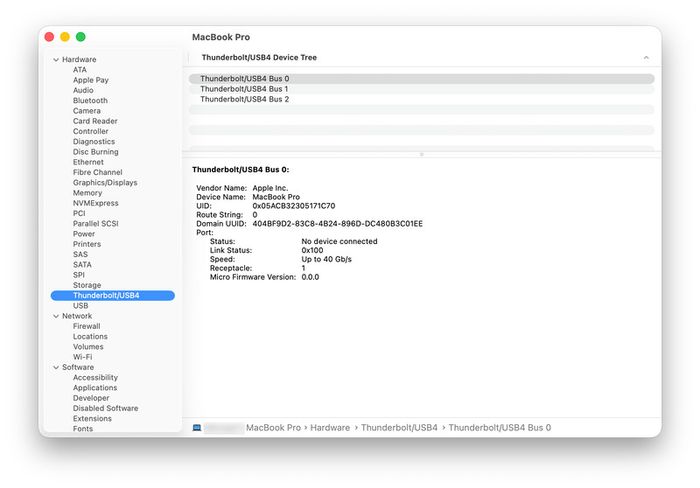Open the Controller section
The width and height of the screenshot is (700, 488).
point(91,131)
